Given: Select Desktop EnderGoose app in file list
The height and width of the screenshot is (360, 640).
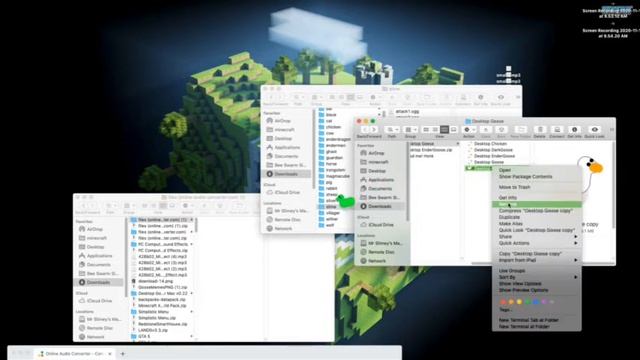Looking at the screenshot, I should point(494,156).
